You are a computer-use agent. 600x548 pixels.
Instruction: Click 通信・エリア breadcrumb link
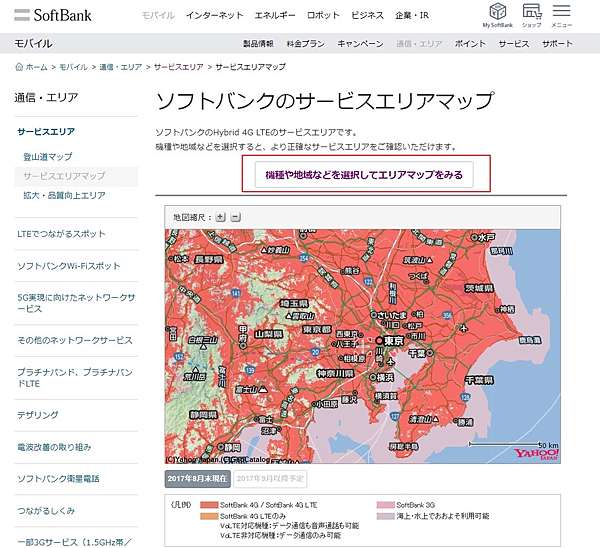pyautogui.click(x=121, y=67)
